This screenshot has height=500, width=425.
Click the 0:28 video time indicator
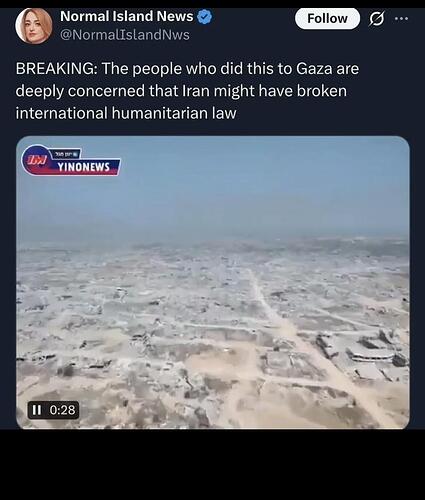(x=62, y=410)
